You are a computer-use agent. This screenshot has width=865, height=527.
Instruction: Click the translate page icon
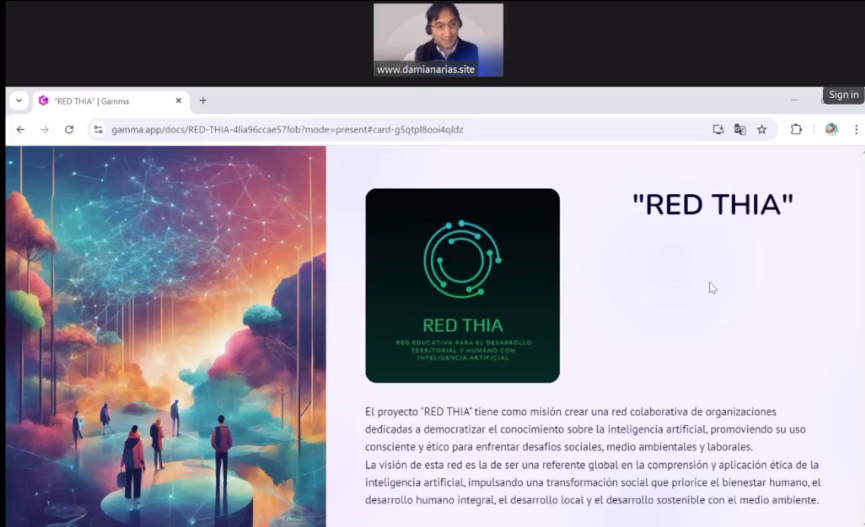pos(739,129)
